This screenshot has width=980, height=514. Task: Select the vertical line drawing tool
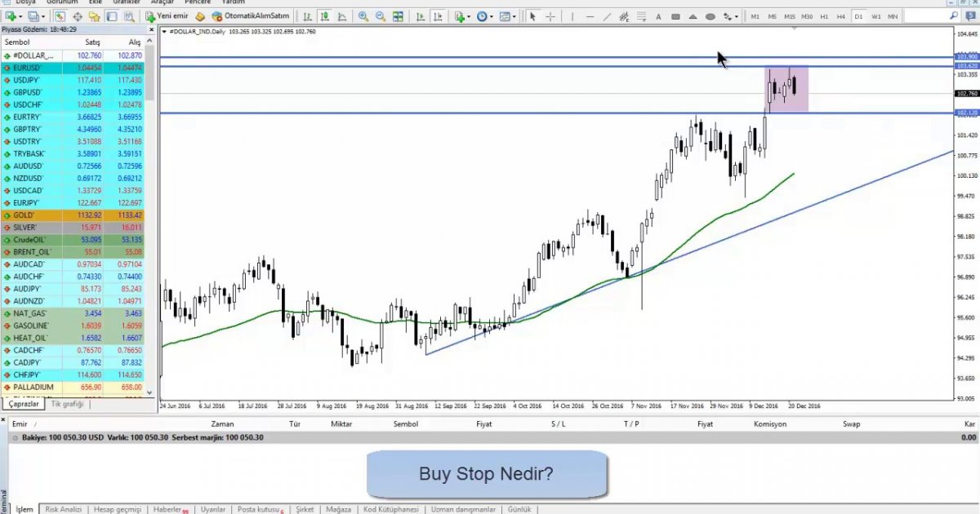572,16
